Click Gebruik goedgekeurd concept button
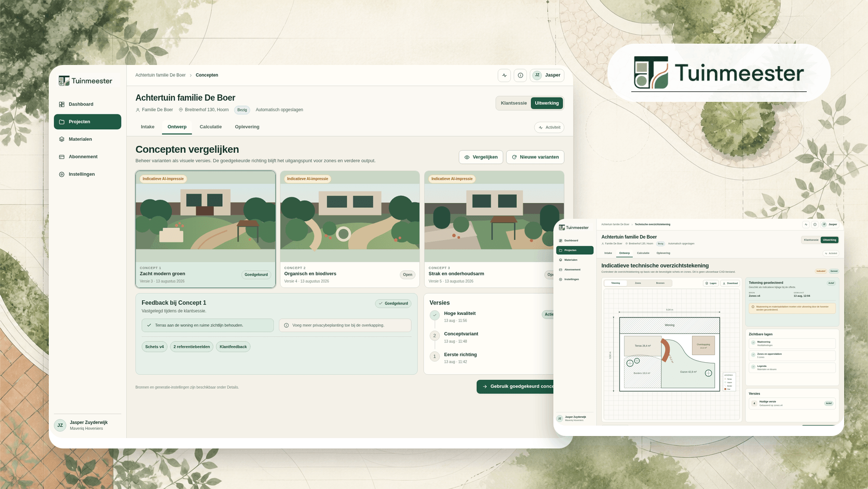 click(516, 387)
